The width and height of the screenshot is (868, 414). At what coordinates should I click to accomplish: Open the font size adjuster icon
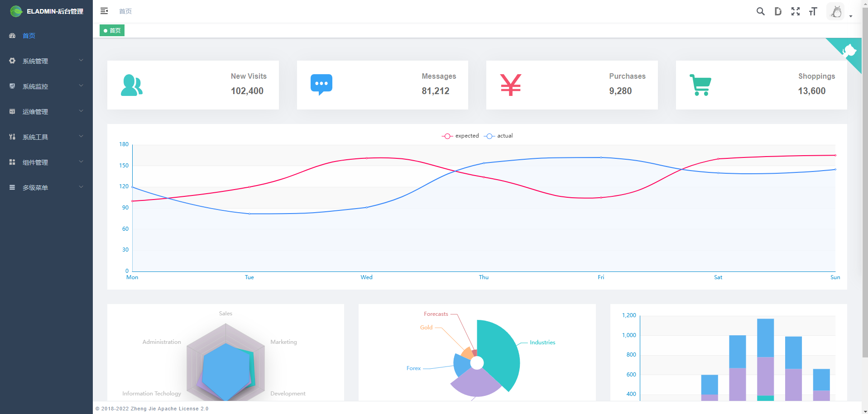pos(813,11)
